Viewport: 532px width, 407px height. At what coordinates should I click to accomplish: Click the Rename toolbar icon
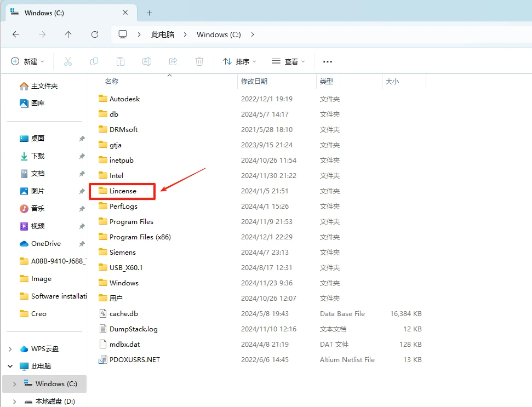point(147,61)
